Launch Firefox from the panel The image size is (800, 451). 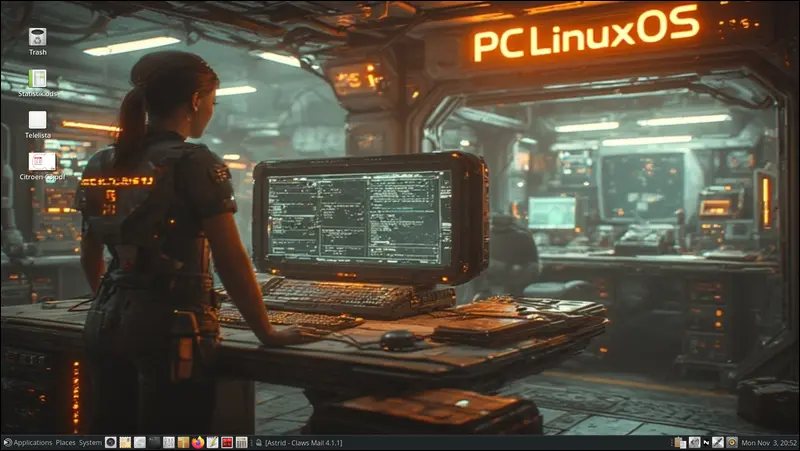click(198, 442)
